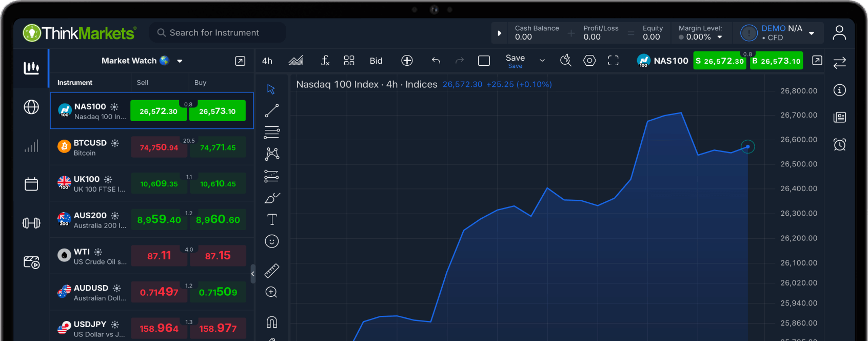Open the 4h timeframe selector

(267, 61)
